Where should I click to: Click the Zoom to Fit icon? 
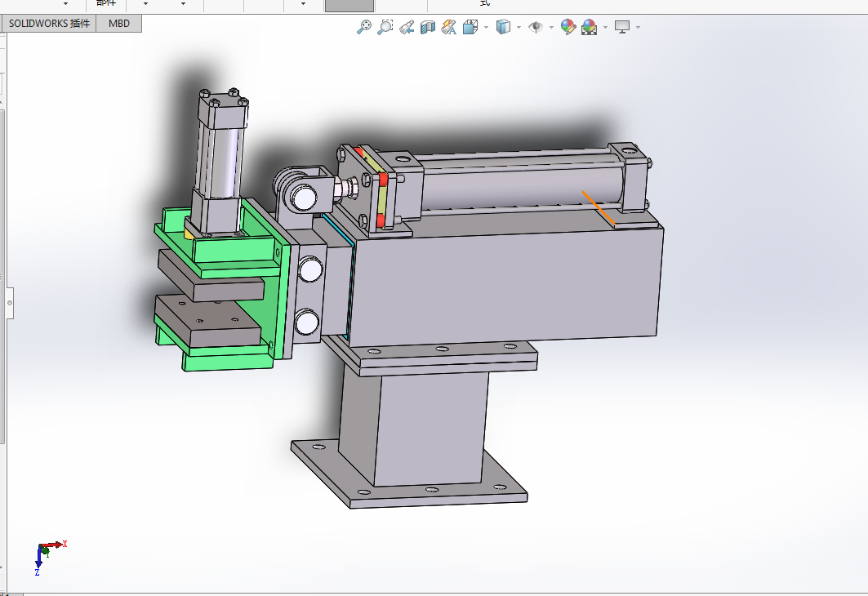click(363, 27)
